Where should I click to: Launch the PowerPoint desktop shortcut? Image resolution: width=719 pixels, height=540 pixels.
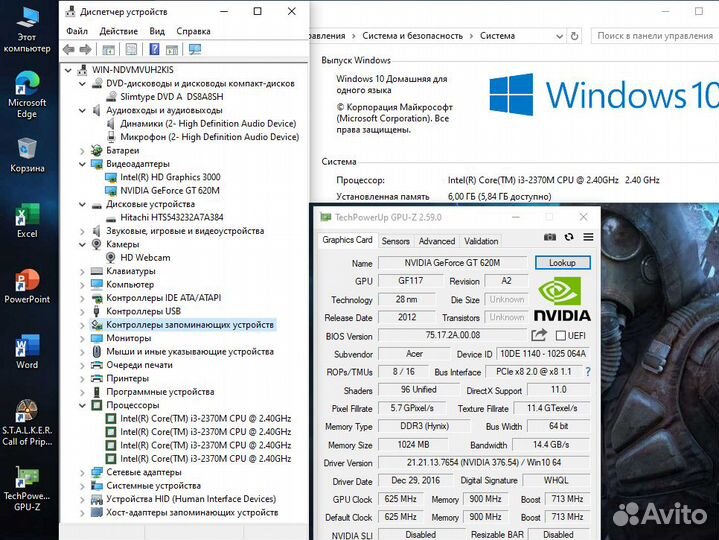[x=27, y=286]
